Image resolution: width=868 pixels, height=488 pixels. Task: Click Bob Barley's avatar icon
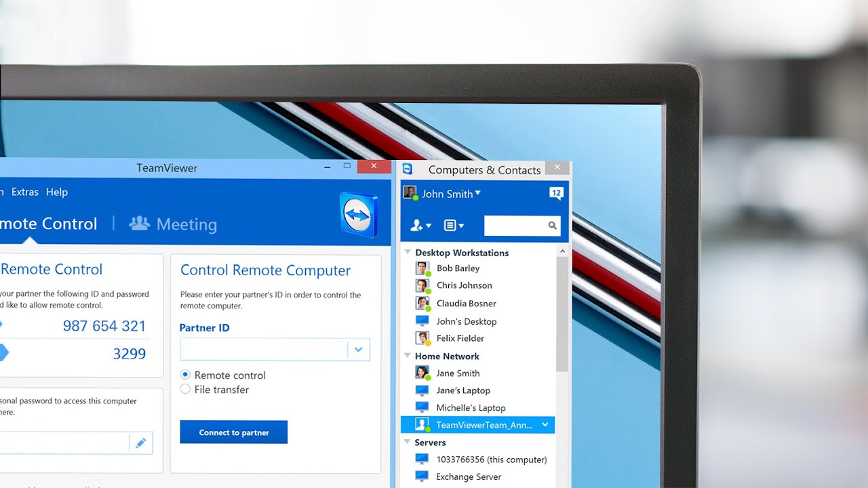(423, 268)
